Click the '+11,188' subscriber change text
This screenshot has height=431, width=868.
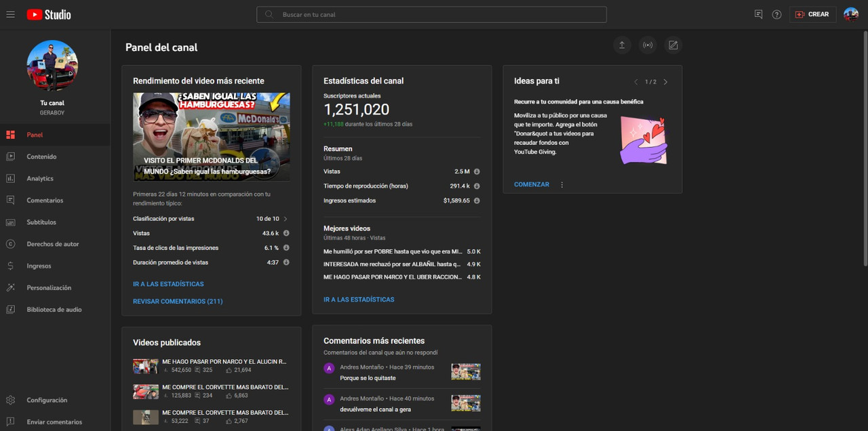coord(334,124)
